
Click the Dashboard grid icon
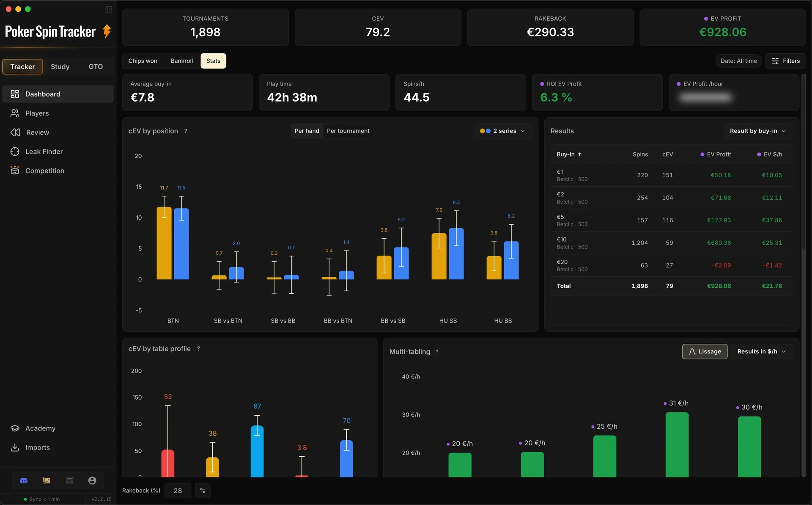click(x=15, y=94)
